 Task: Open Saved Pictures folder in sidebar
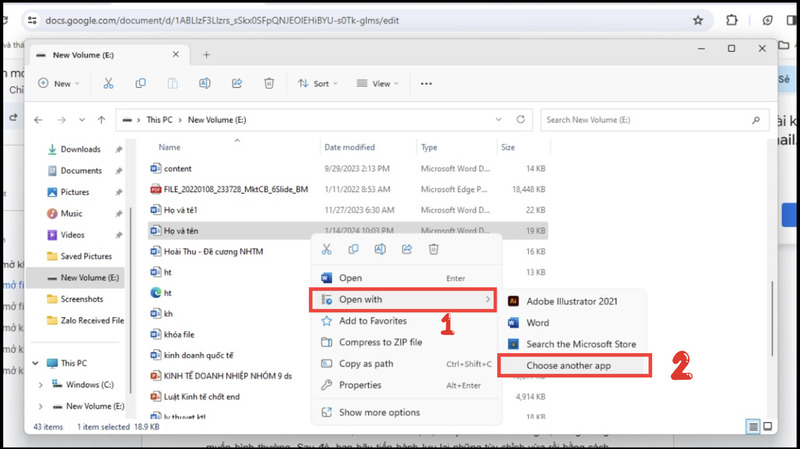(79, 257)
